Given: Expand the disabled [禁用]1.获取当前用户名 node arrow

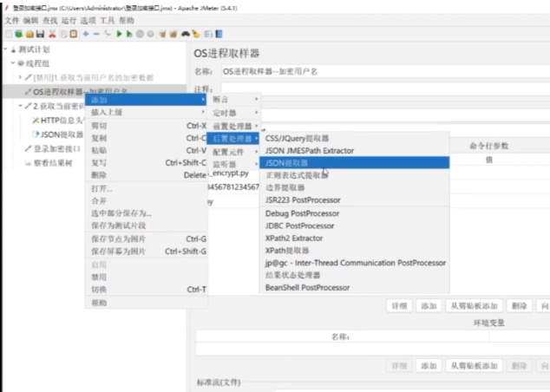Looking at the screenshot, I should point(20,77).
